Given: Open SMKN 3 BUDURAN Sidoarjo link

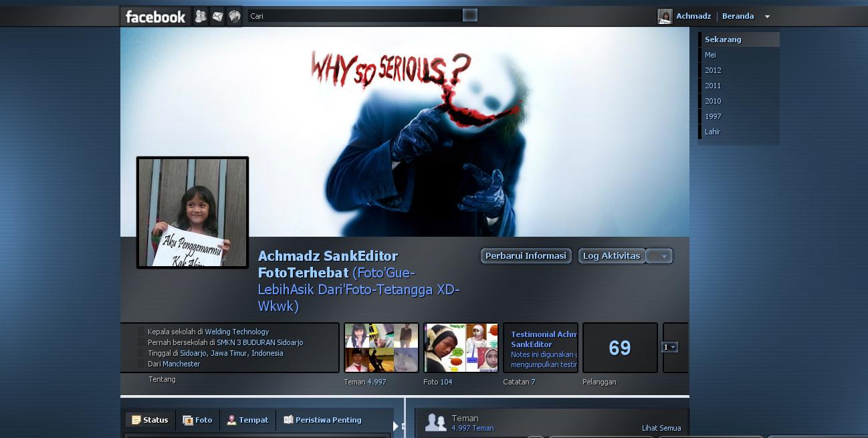Looking at the screenshot, I should point(259,342).
